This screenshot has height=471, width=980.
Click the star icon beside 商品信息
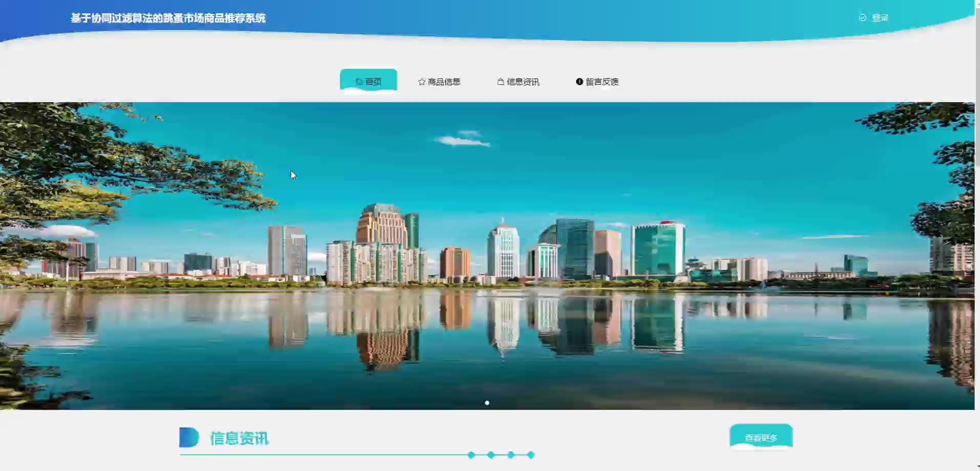422,82
